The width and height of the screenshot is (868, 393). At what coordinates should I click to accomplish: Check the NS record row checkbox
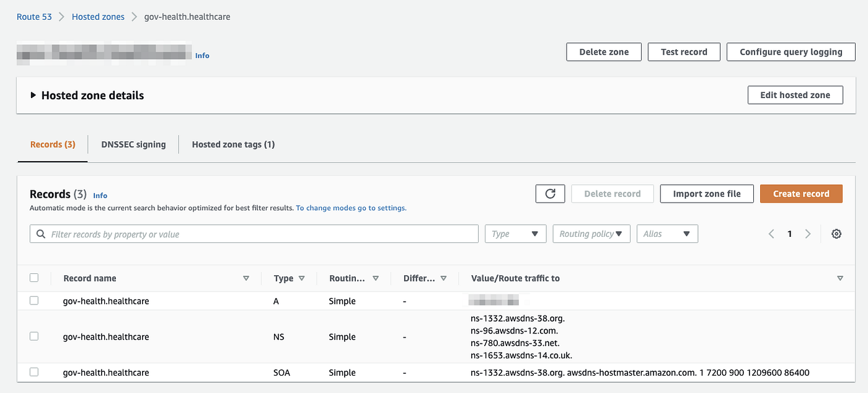click(34, 336)
